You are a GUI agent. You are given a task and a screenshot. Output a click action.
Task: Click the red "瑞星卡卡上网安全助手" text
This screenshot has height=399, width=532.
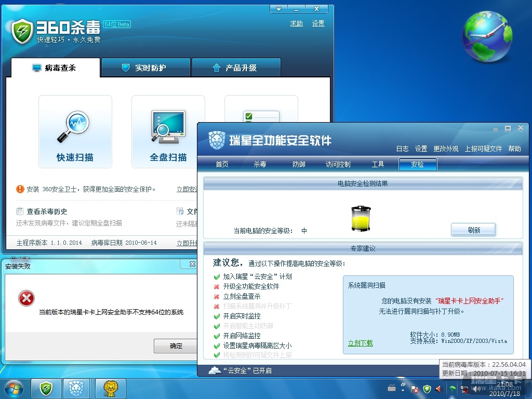point(469,301)
